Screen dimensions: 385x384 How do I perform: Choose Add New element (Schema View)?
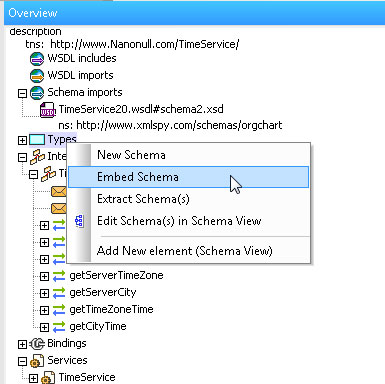[x=189, y=251]
